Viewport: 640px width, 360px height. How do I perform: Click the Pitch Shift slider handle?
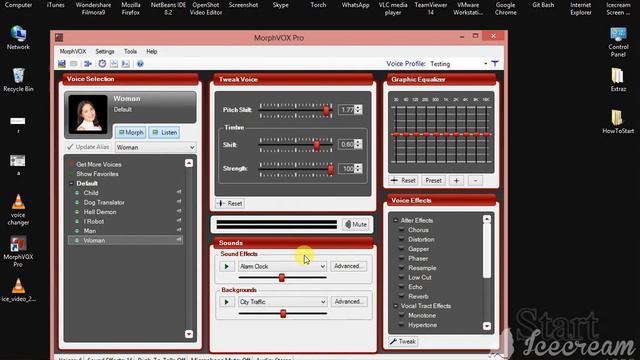(326, 110)
